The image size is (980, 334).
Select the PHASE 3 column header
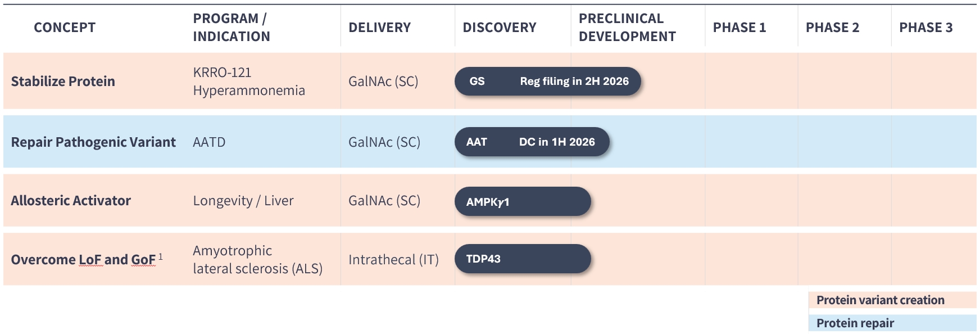925,27
